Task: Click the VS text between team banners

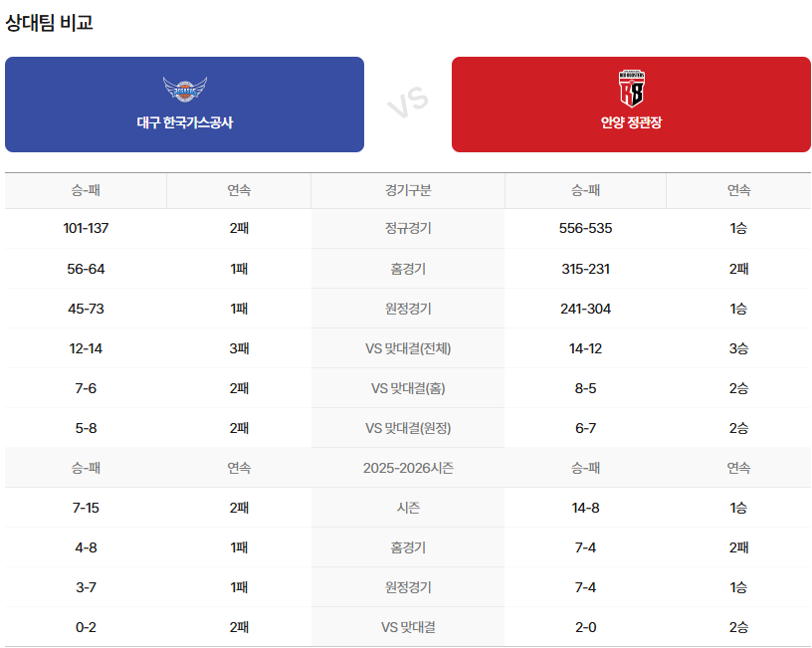Action: 407,103
